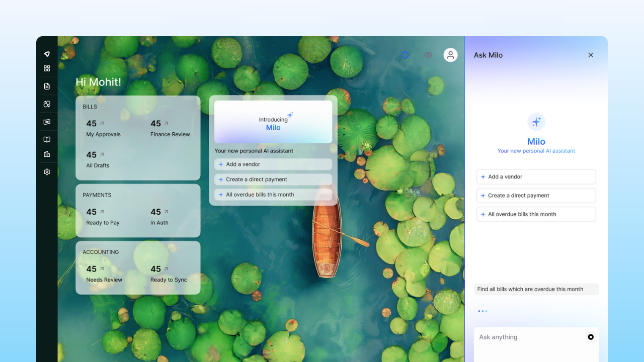This screenshot has height=362, width=644.
Task: Open the dashboard grid icon
Action: pos(47,68)
